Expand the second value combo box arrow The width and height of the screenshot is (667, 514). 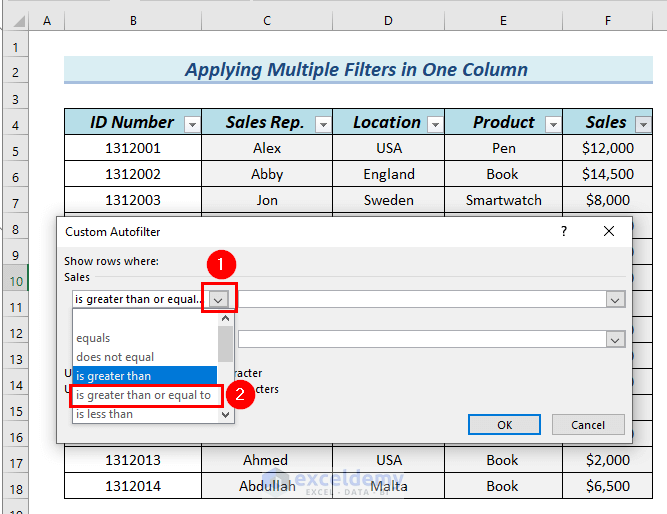click(616, 339)
